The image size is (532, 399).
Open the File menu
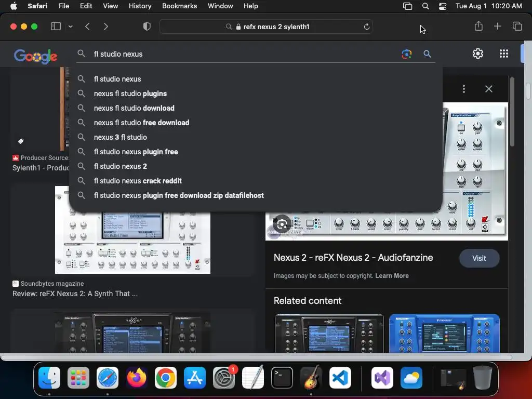(63, 6)
